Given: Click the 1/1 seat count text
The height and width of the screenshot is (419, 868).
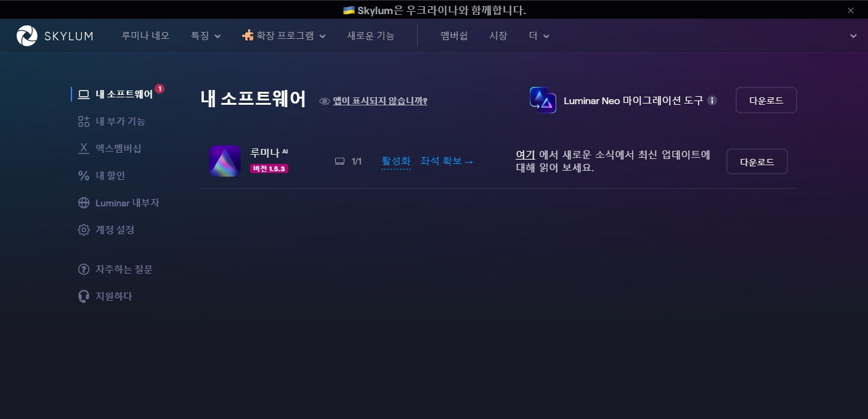Looking at the screenshot, I should click(x=357, y=161).
